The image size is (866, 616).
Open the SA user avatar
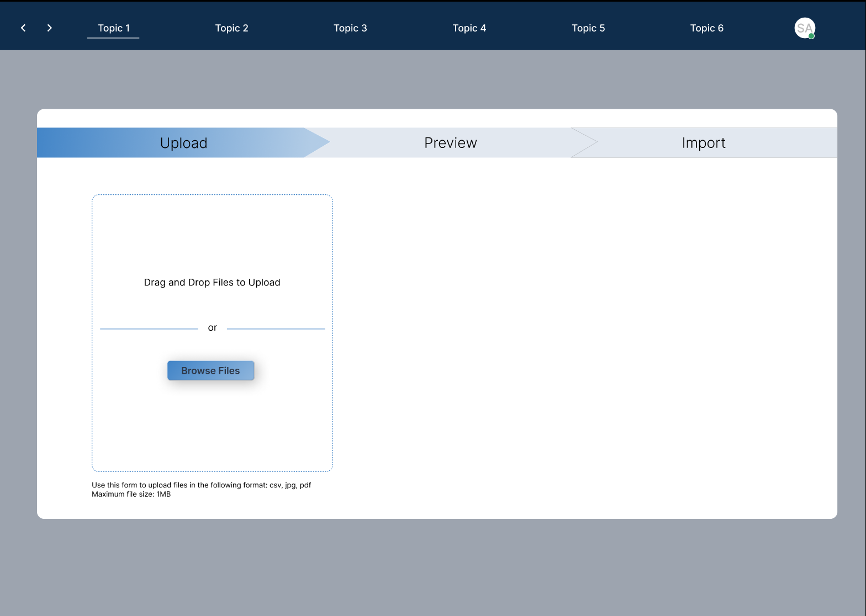805,28
